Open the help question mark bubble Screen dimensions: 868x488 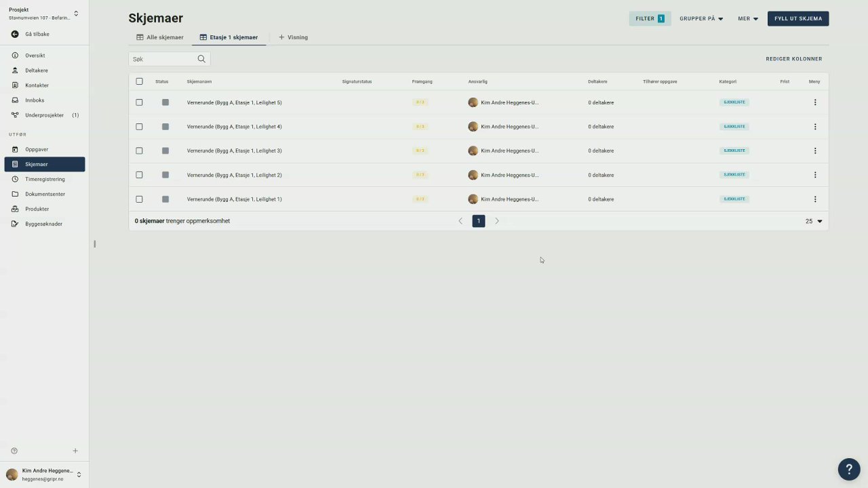click(849, 469)
